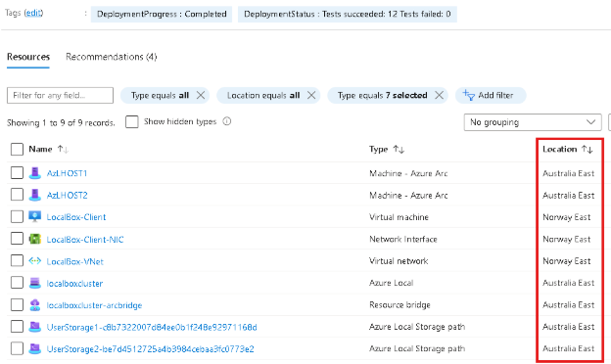Image resolution: width=611 pixels, height=364 pixels.
Task: Expand the No grouping dropdown
Action: tap(533, 122)
